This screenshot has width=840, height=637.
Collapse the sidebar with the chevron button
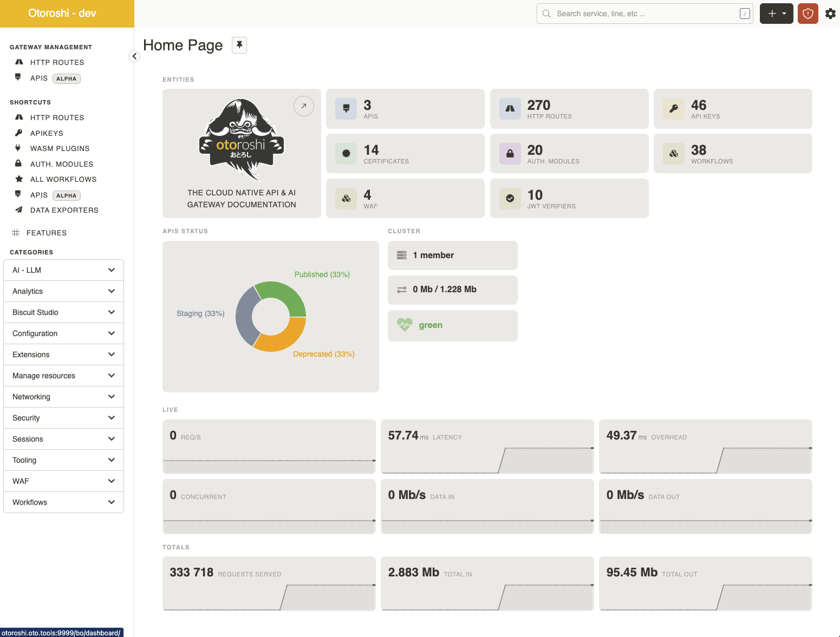(x=134, y=56)
